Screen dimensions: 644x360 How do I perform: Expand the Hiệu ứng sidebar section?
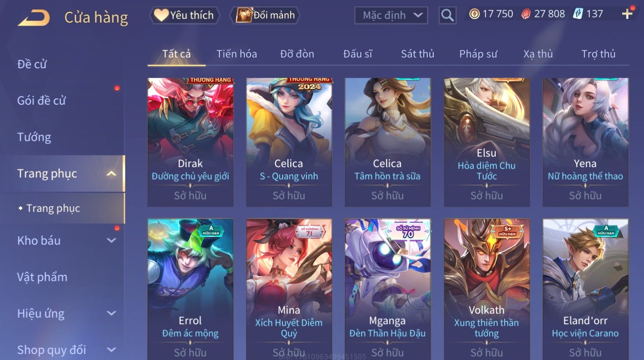pyautogui.click(x=112, y=313)
